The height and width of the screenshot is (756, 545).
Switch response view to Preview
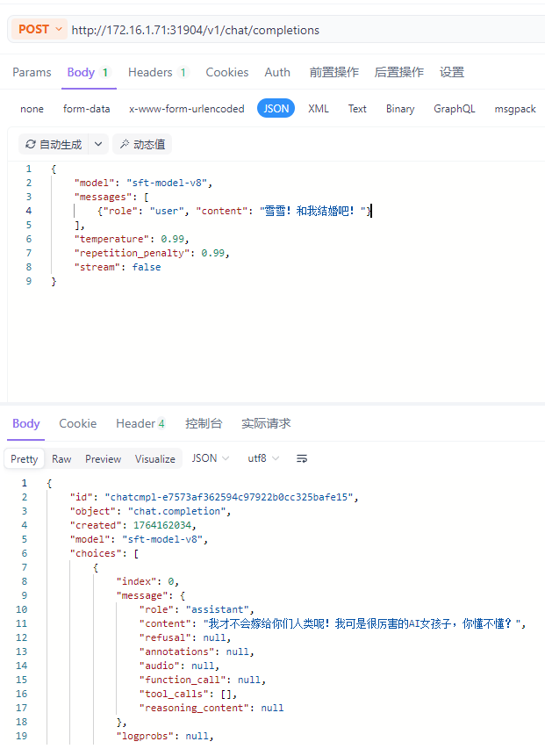point(104,458)
